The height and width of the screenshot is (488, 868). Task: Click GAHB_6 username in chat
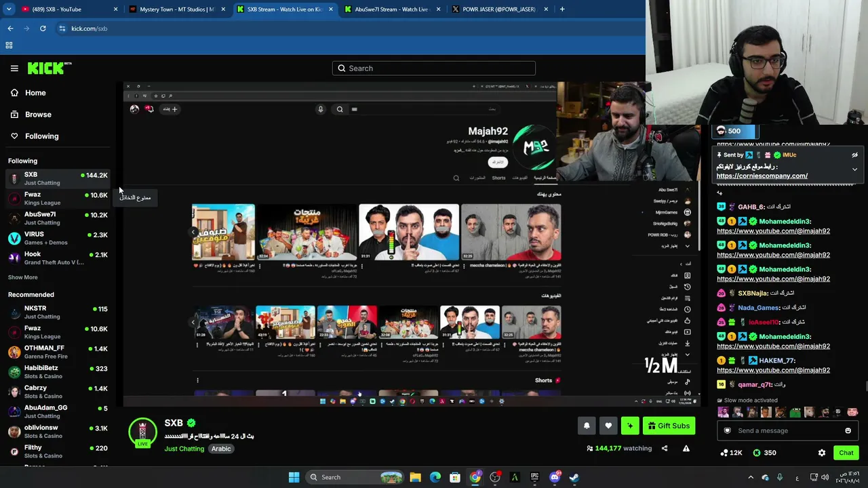click(x=751, y=207)
